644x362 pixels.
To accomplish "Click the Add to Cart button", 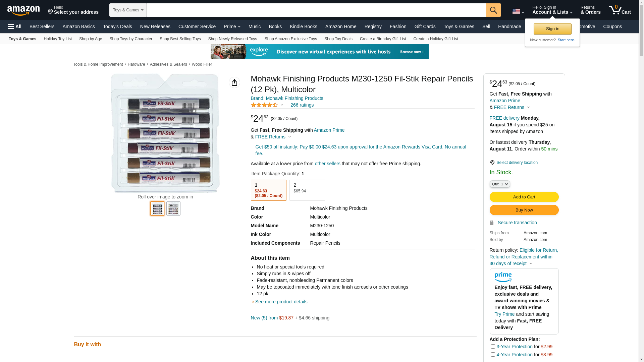I will pyautogui.click(x=524, y=197).
